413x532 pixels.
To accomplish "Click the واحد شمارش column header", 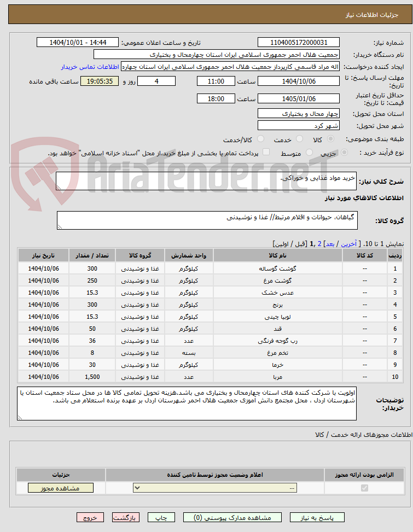I will pyautogui.click(x=189, y=255).
